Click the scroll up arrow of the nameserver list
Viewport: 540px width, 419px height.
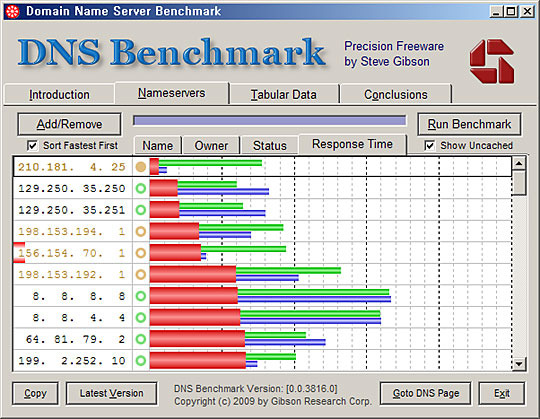(519, 164)
